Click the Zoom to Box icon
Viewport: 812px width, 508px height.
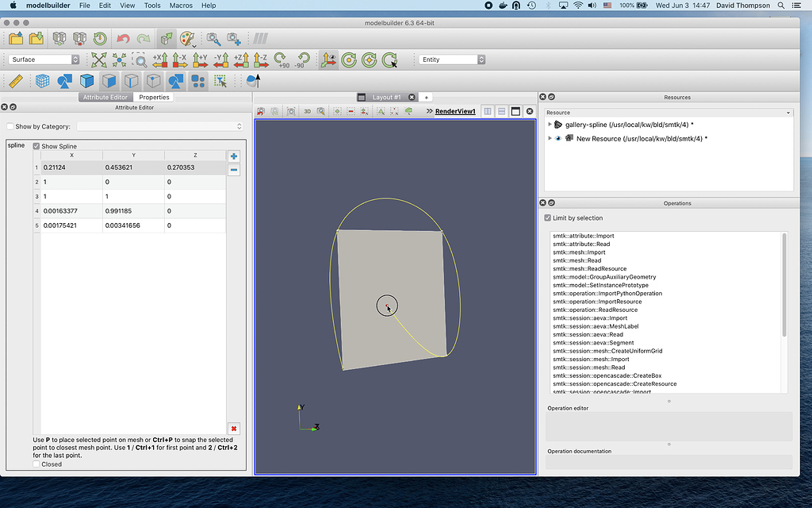tap(139, 60)
